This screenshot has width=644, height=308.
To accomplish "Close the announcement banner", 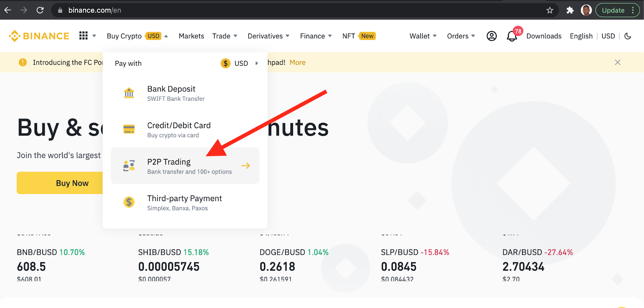I will 617,62.
